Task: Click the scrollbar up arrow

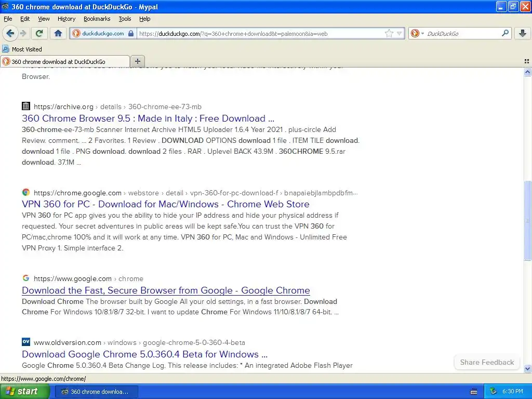Action: (527, 72)
